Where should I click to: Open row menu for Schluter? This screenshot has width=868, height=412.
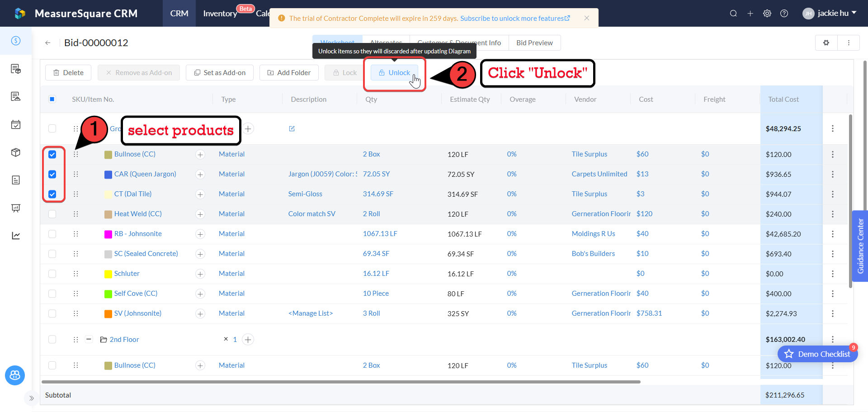pyautogui.click(x=833, y=274)
